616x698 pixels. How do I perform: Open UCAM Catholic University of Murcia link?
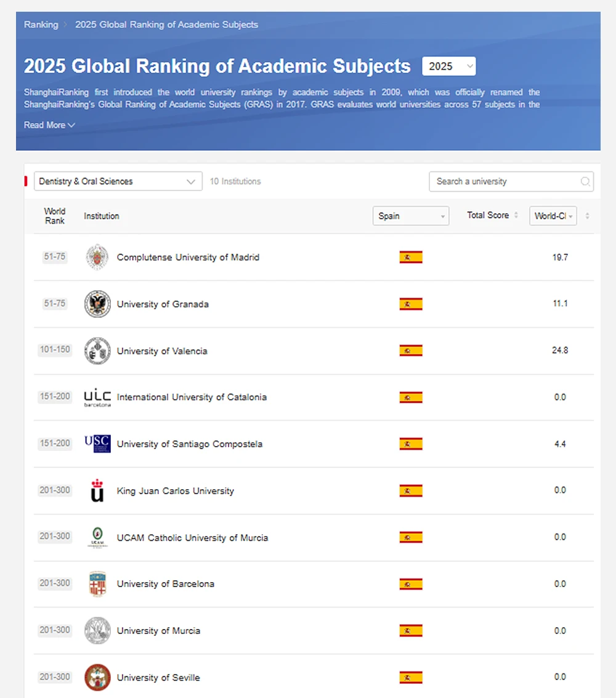click(192, 538)
